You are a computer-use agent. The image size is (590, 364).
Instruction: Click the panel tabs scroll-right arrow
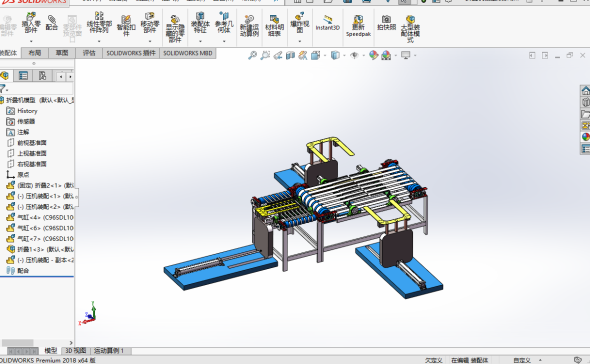point(70,77)
